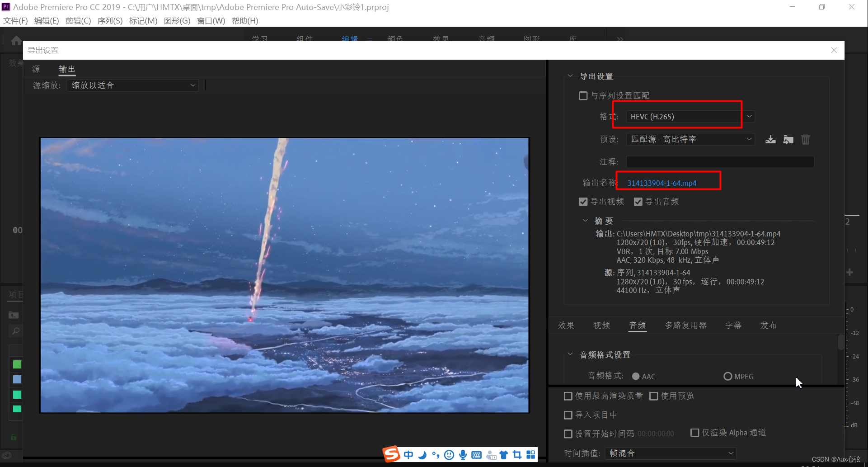Viewport: 868px width, 467px height.
Task: Open the Sogou toolbox grid icon
Action: (x=531, y=455)
